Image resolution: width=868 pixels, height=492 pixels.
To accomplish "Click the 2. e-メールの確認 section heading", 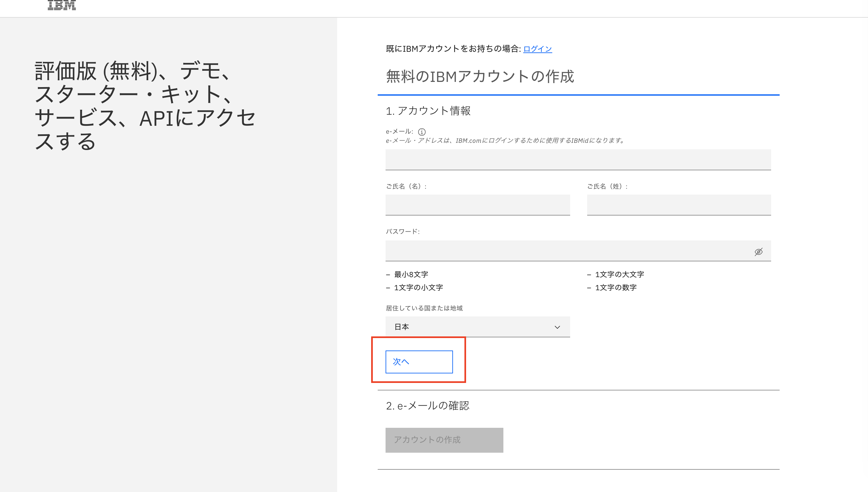I will (427, 406).
